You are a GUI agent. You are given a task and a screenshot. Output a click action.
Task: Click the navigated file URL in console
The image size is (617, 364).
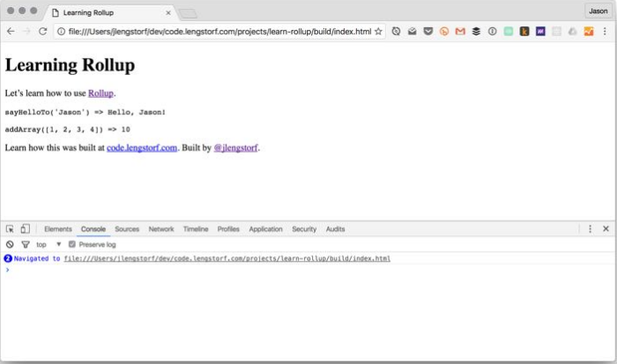tap(227, 258)
